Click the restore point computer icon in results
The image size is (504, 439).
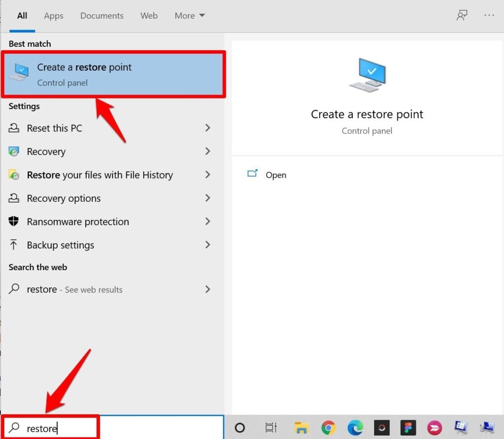pos(20,72)
